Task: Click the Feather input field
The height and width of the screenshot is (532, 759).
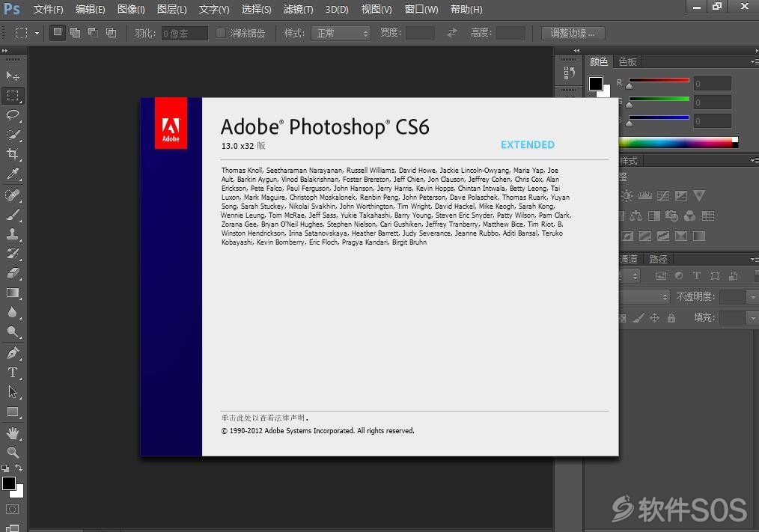Action: (184, 33)
